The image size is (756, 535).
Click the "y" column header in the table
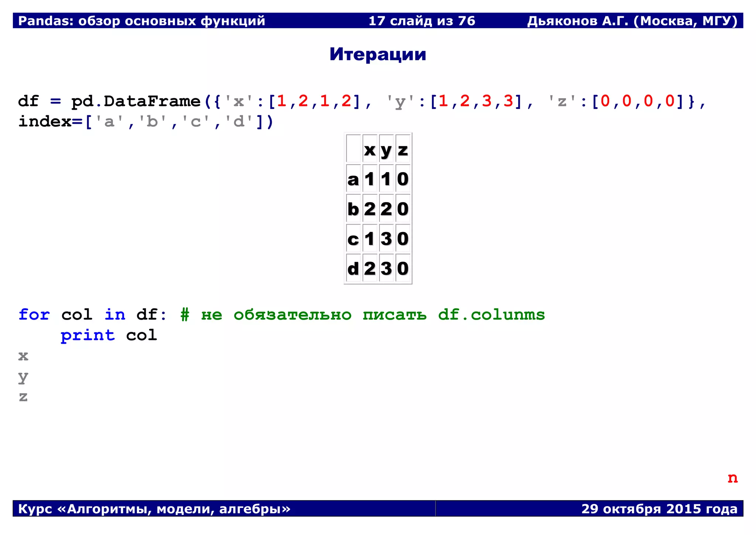(386, 150)
